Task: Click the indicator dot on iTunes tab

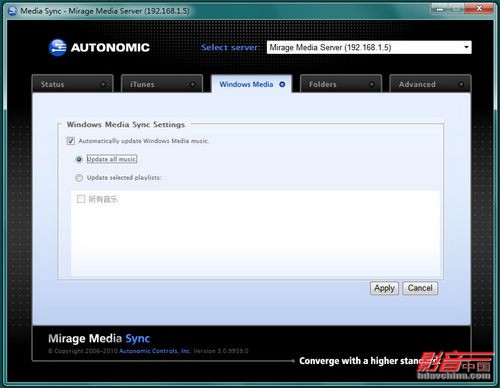Action: 192,84
